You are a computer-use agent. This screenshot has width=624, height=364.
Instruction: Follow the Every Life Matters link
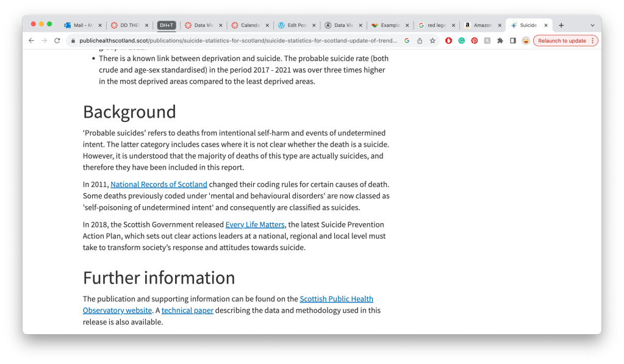(x=255, y=225)
